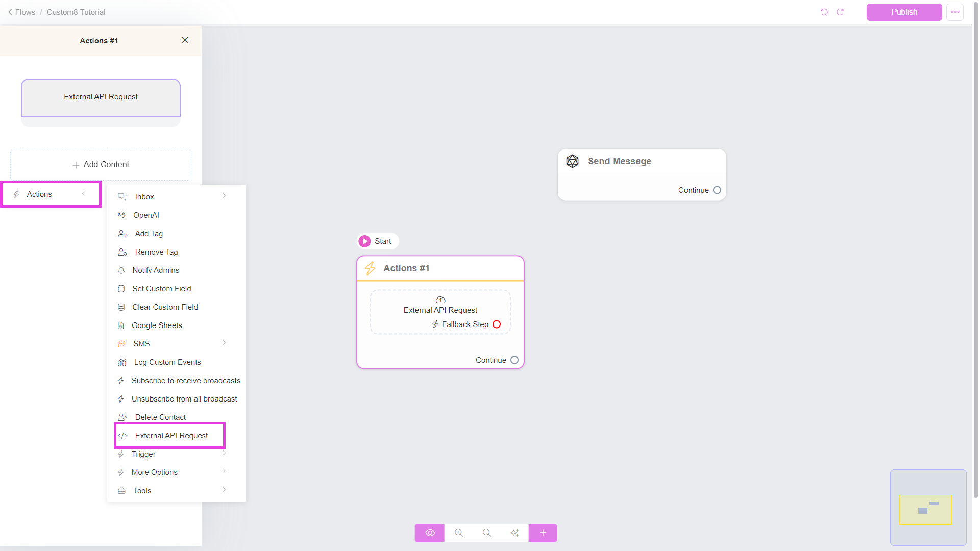
Task: Click the redo arrow icon
Action: pyautogui.click(x=840, y=12)
